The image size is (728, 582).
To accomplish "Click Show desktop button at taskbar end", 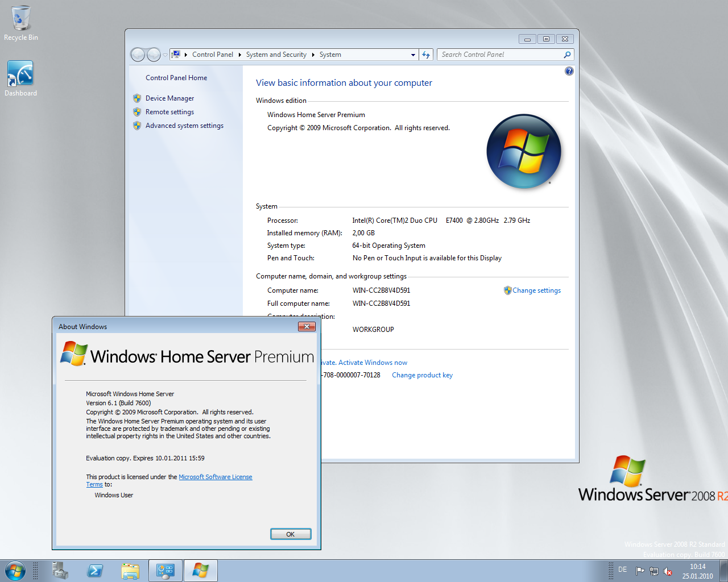I will pos(724,571).
